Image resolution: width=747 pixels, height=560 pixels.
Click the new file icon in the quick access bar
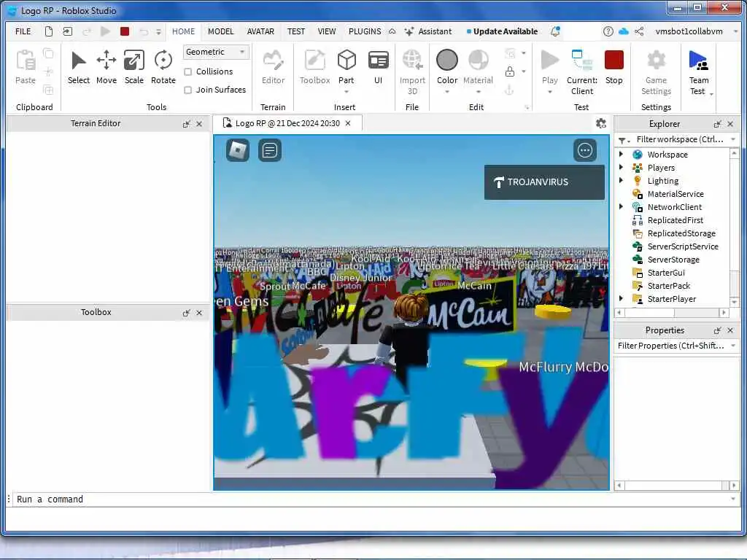[x=49, y=31]
